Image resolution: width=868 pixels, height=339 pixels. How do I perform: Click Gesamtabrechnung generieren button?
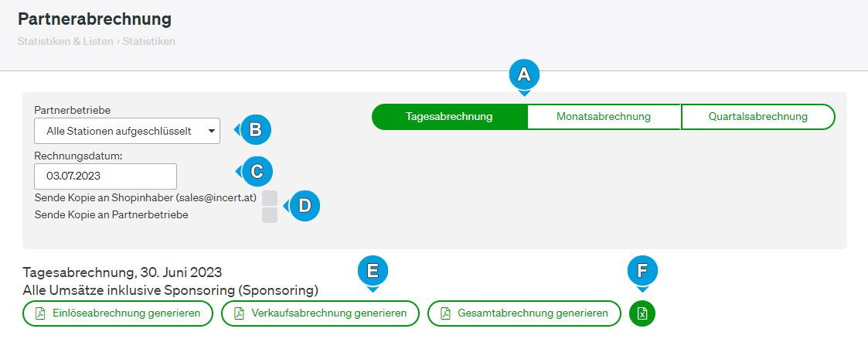click(525, 313)
